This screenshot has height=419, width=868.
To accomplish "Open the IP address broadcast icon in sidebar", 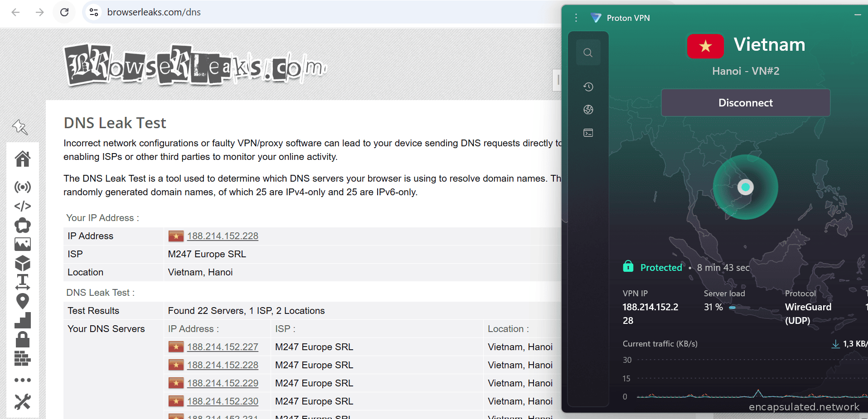I will [23, 187].
